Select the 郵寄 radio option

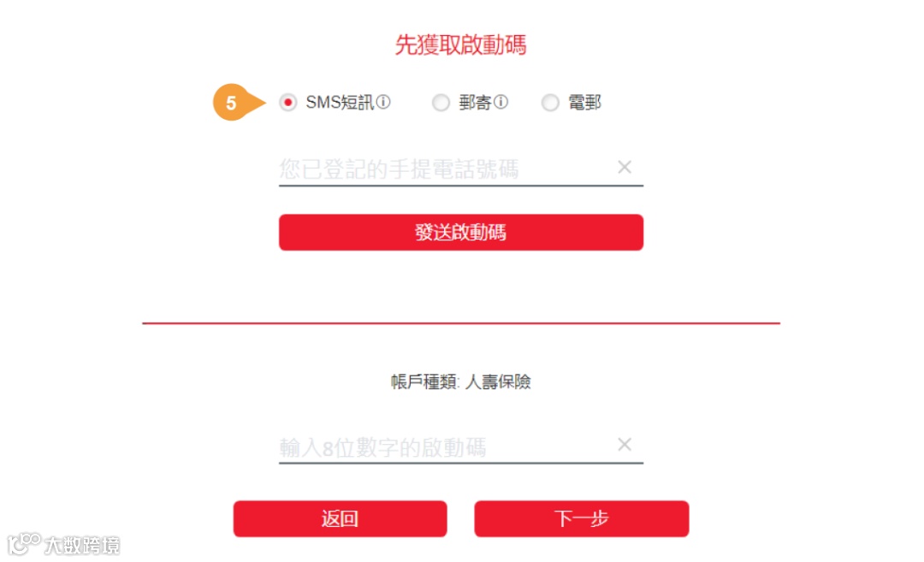[x=441, y=103]
